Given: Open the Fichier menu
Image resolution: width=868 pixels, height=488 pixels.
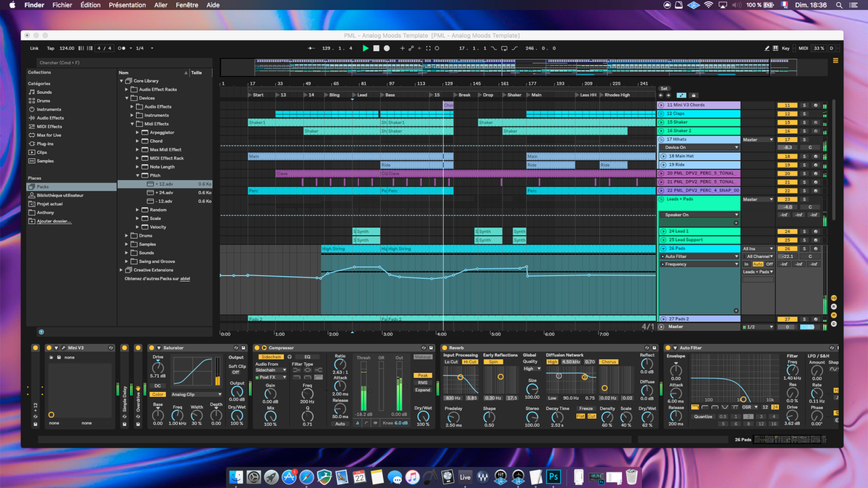Looking at the screenshot, I should tap(62, 5).
